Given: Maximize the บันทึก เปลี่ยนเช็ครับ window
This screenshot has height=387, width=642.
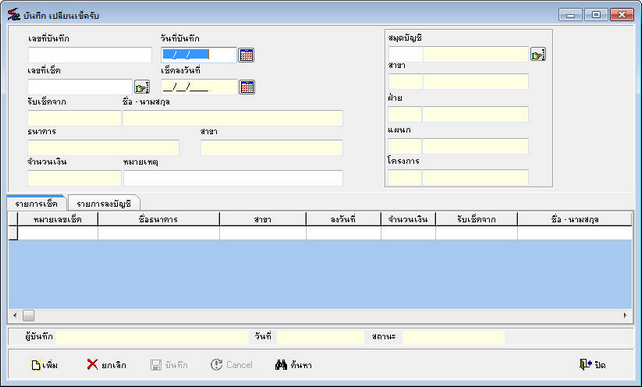Looking at the screenshot, I should coord(596,15).
